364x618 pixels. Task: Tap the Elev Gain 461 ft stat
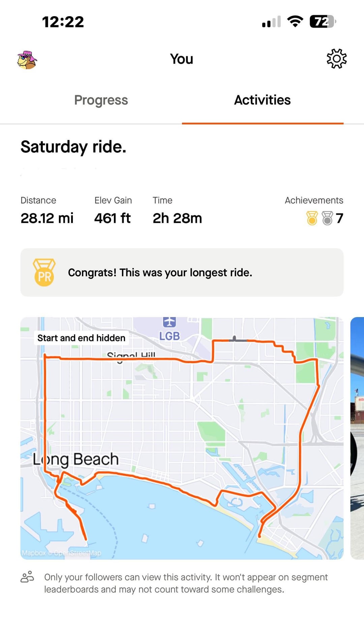tap(113, 210)
